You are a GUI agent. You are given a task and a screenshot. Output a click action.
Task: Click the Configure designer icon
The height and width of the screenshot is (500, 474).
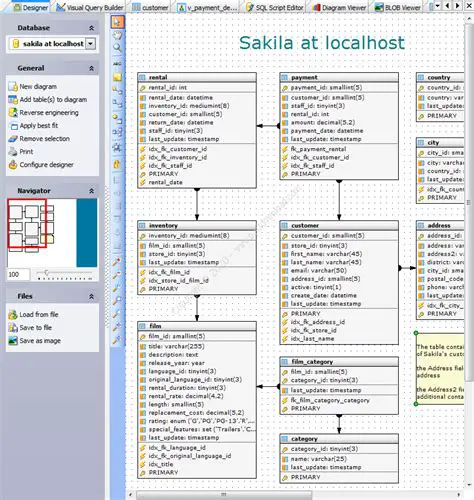pyautogui.click(x=13, y=165)
